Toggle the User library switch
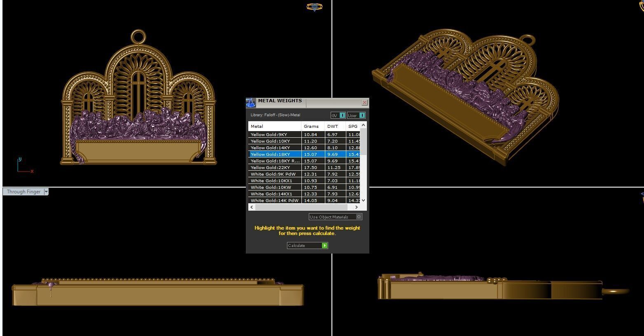644x336 pixels. pyautogui.click(x=356, y=115)
